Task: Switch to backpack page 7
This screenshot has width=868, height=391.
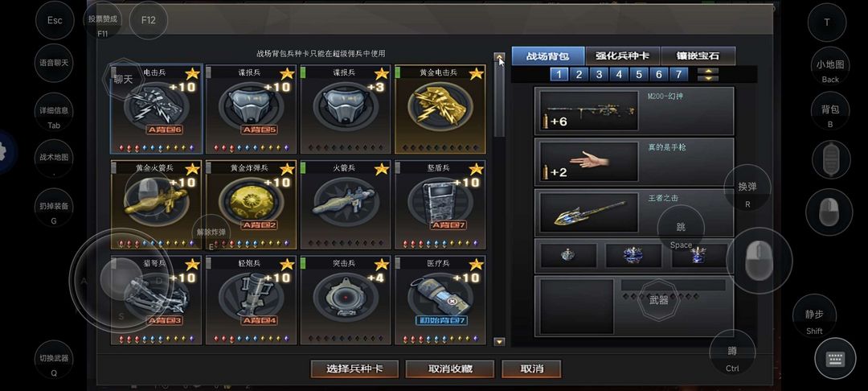Action: (678, 75)
